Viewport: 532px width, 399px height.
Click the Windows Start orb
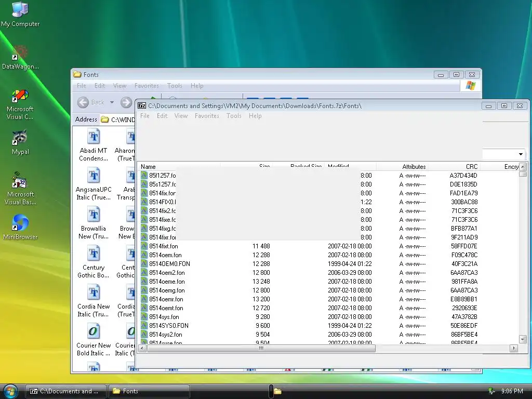click(10, 391)
